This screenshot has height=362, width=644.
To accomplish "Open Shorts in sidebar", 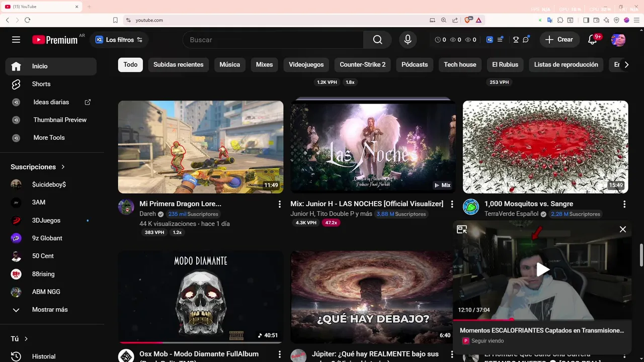I will (x=51, y=84).
